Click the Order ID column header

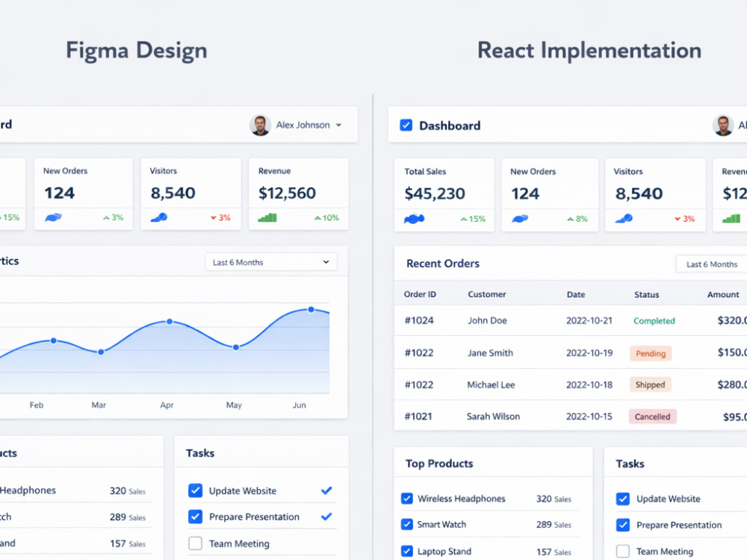[420, 294]
